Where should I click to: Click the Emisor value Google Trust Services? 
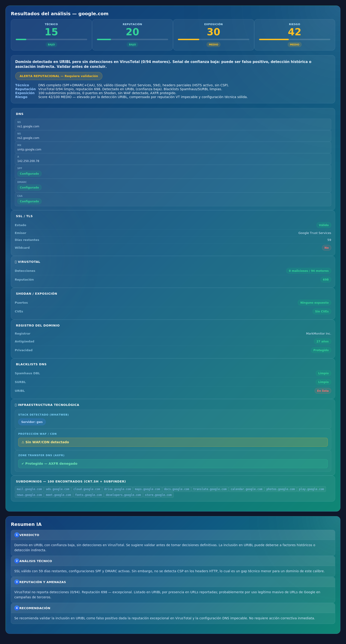[314, 233]
